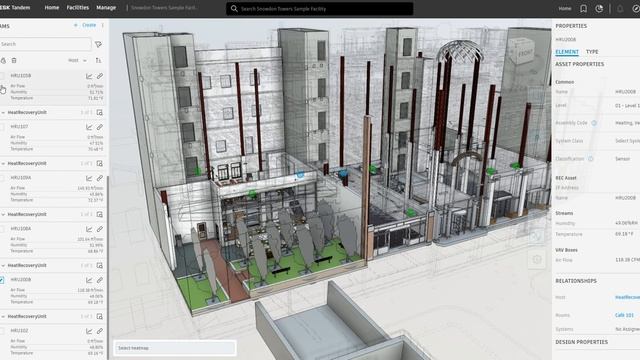Image resolution: width=640 pixels, height=360 pixels.
Task: Open the Cafe 101 room link
Action: click(624, 315)
